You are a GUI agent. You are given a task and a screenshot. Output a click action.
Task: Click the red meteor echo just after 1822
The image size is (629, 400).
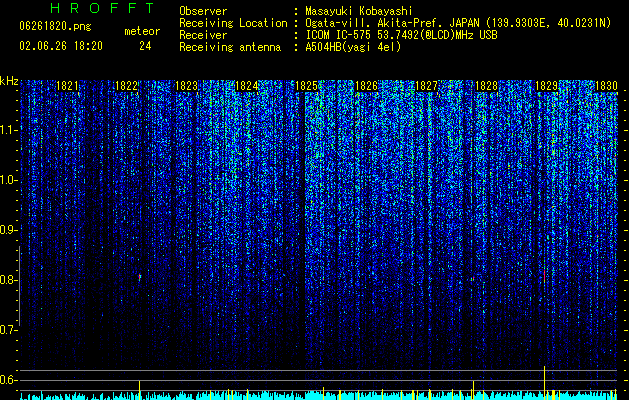click(x=140, y=277)
